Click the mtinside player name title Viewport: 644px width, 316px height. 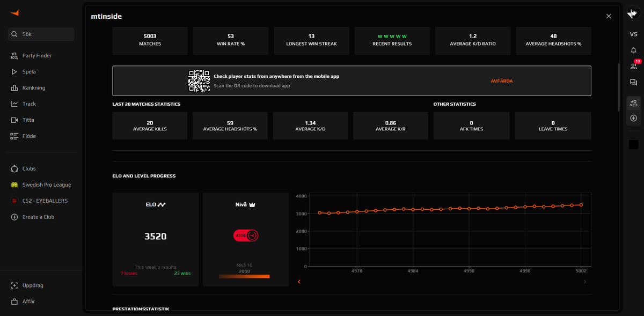point(107,17)
